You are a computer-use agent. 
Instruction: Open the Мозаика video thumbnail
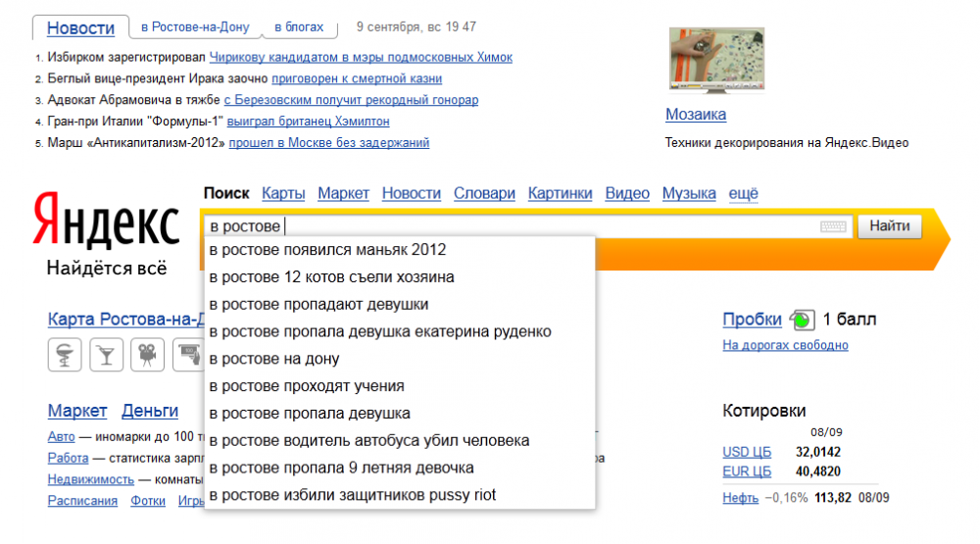click(x=716, y=61)
